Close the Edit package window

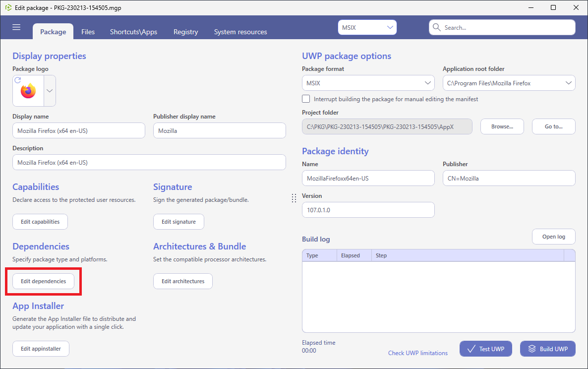tap(576, 7)
